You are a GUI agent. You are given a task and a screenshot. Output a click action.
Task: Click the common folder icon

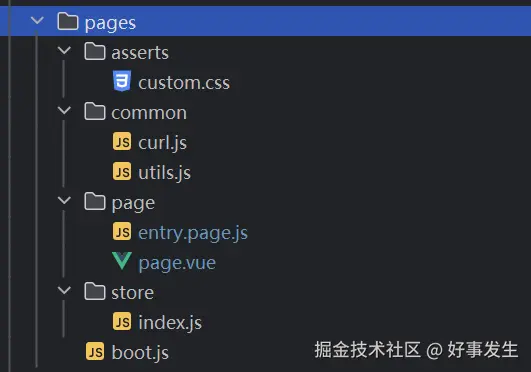point(95,111)
